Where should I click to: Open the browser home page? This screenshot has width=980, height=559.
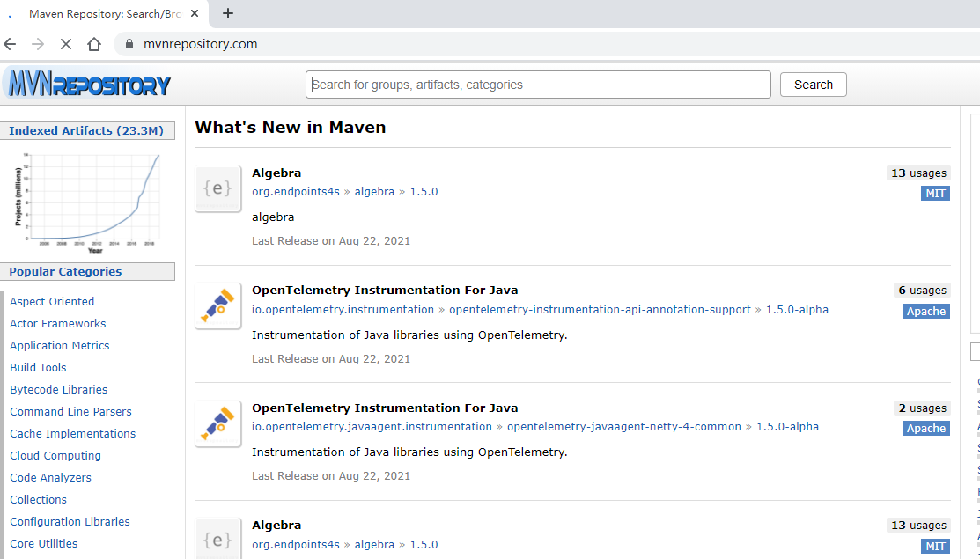pyautogui.click(x=94, y=44)
